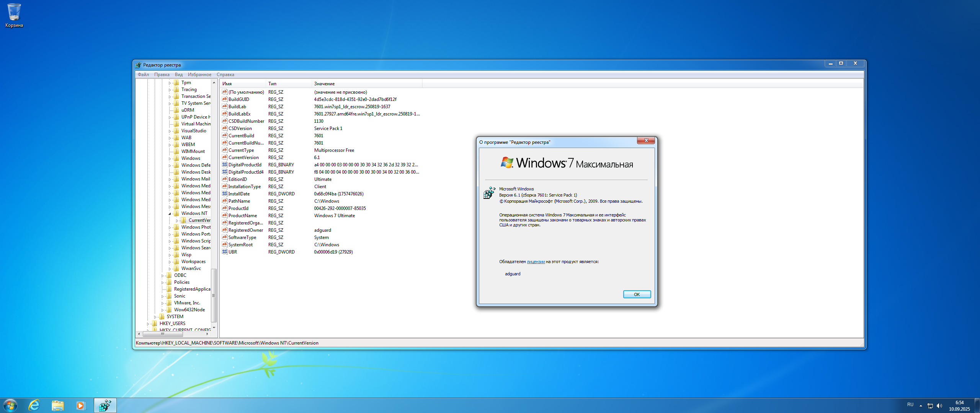Expand the Policies tree node
The width and height of the screenshot is (980, 413).
[162, 282]
